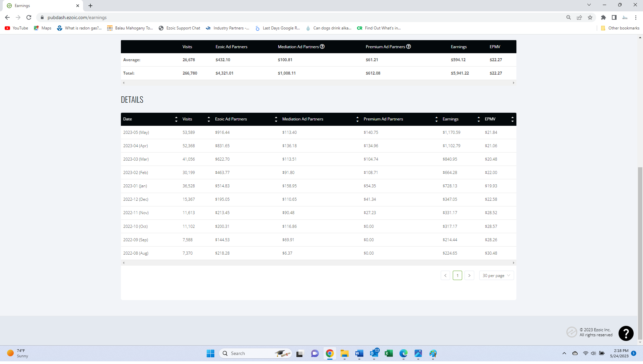The width and height of the screenshot is (643, 364).
Task: Click the 2023-05 (May) date cell
Action: (136, 132)
